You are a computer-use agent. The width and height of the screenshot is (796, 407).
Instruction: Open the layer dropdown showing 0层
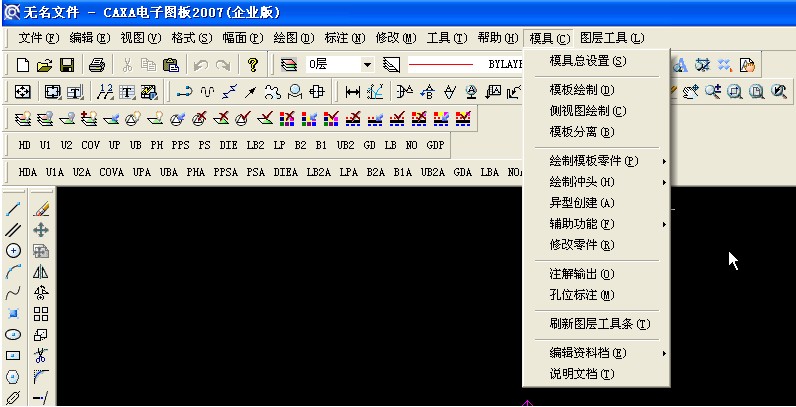pyautogui.click(x=340, y=64)
